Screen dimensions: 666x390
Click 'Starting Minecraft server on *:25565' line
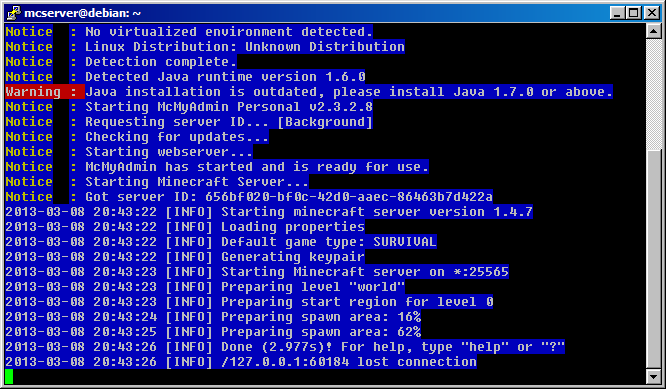pyautogui.click(x=257, y=272)
